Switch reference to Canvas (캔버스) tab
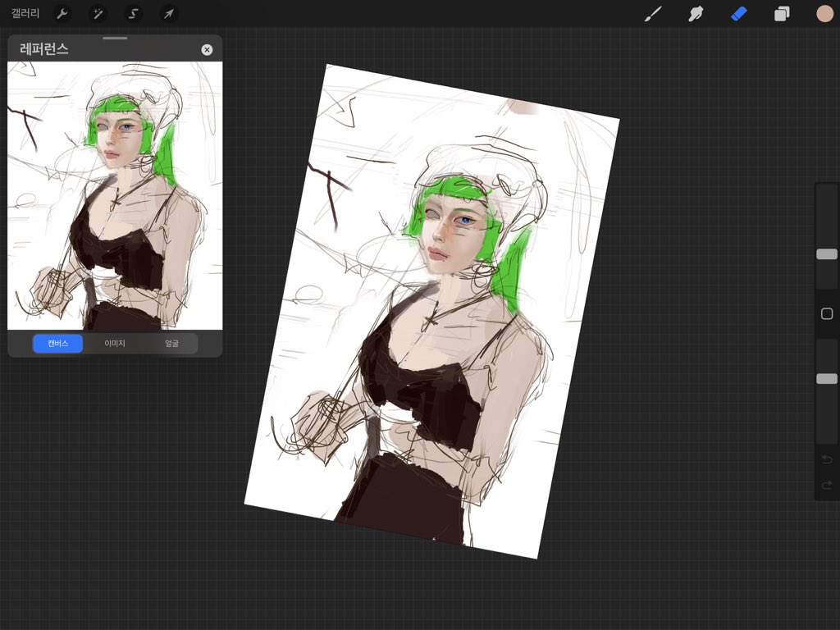The height and width of the screenshot is (630, 840). [58, 344]
